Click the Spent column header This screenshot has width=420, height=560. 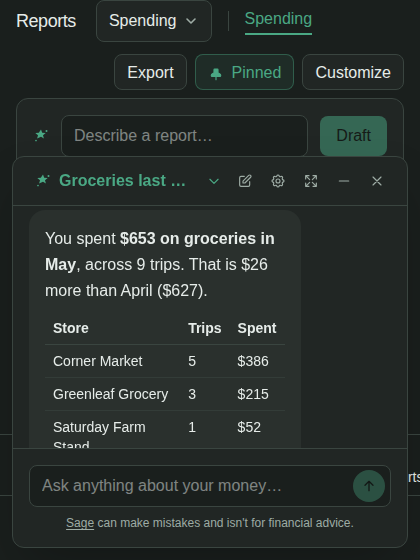tap(257, 328)
